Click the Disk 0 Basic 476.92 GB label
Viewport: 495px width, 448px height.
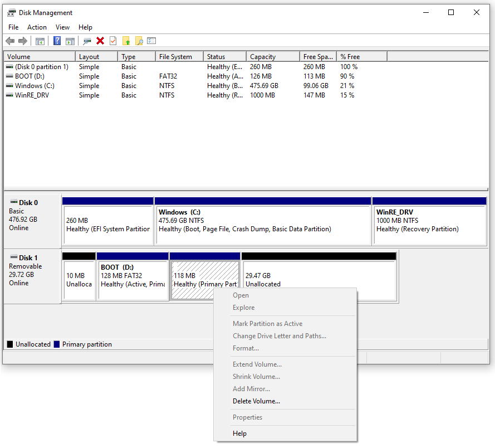(x=32, y=221)
